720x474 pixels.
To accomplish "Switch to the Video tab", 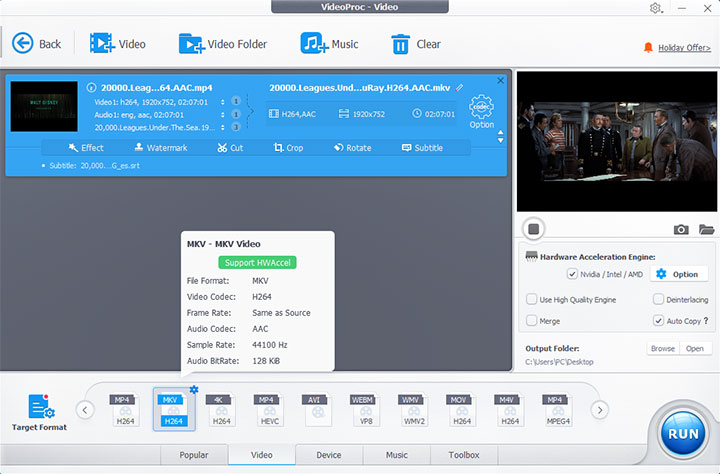I will click(x=262, y=455).
